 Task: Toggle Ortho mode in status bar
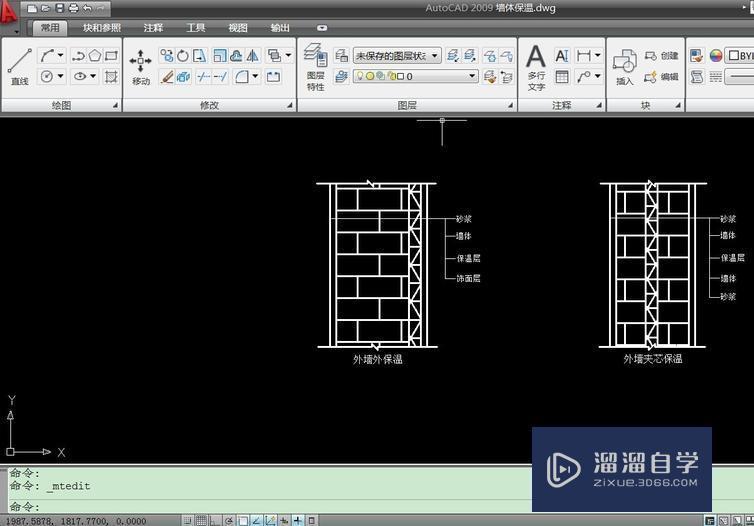(214, 521)
